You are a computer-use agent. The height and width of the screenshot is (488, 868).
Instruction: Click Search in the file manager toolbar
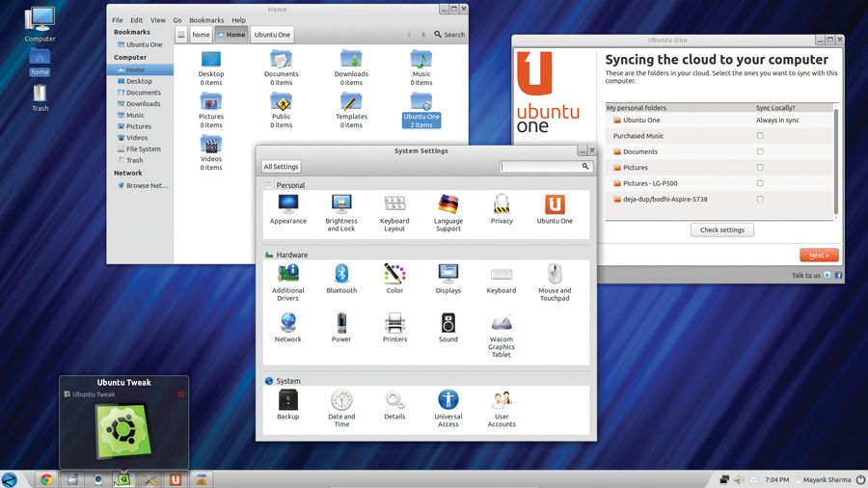point(449,35)
